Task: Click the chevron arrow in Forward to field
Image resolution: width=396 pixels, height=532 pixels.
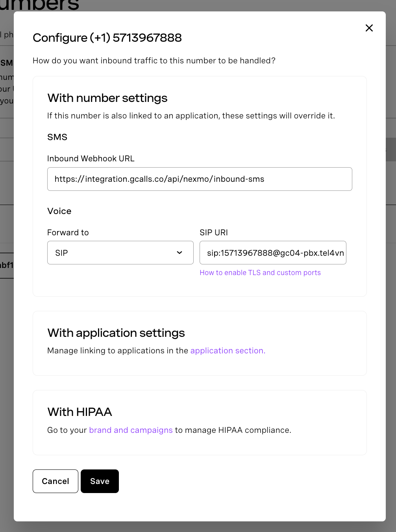Action: 179,253
